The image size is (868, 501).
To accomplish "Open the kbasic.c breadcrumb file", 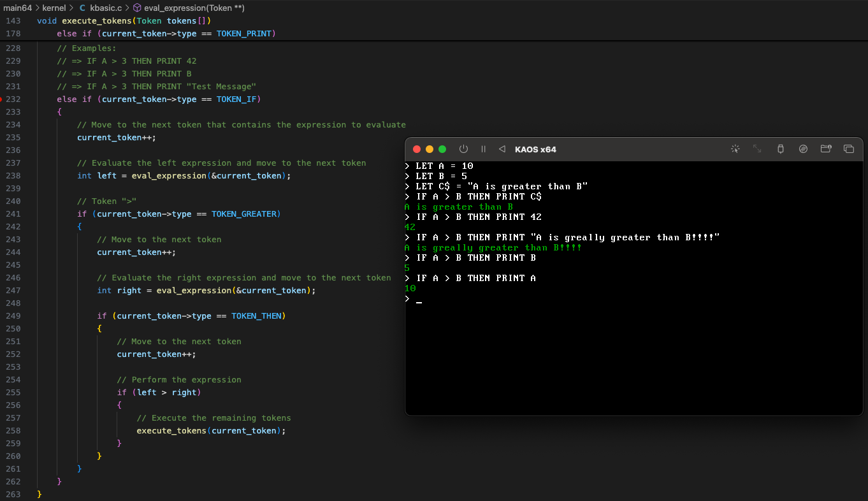I will pyautogui.click(x=106, y=8).
